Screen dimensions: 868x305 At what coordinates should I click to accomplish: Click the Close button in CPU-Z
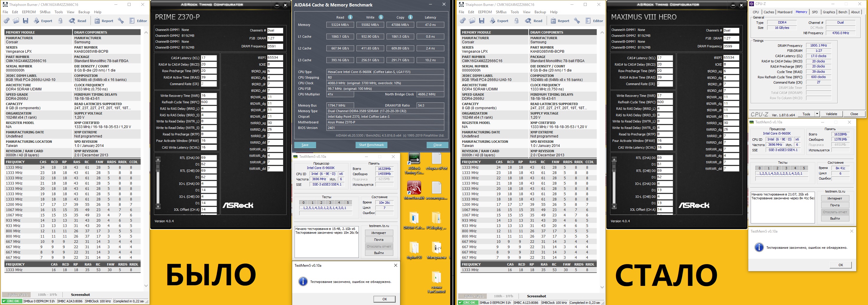click(x=854, y=114)
